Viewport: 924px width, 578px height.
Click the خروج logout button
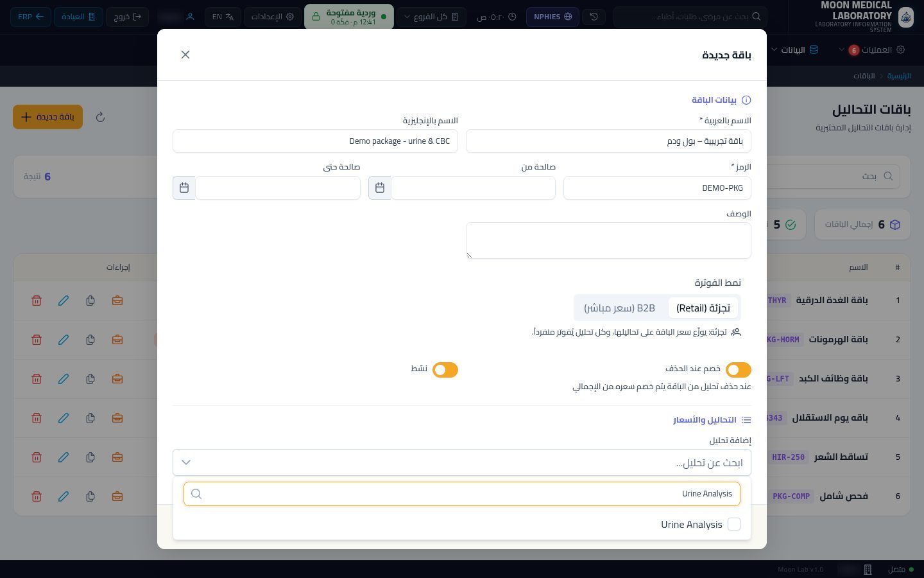point(127,17)
